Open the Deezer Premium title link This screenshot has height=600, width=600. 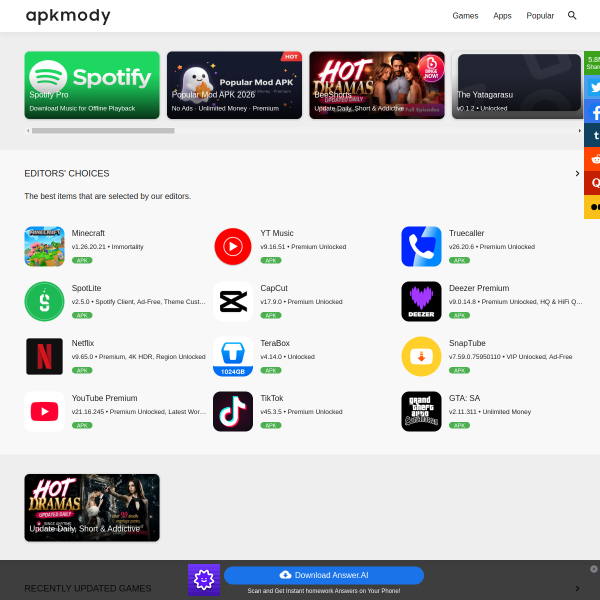click(x=479, y=288)
